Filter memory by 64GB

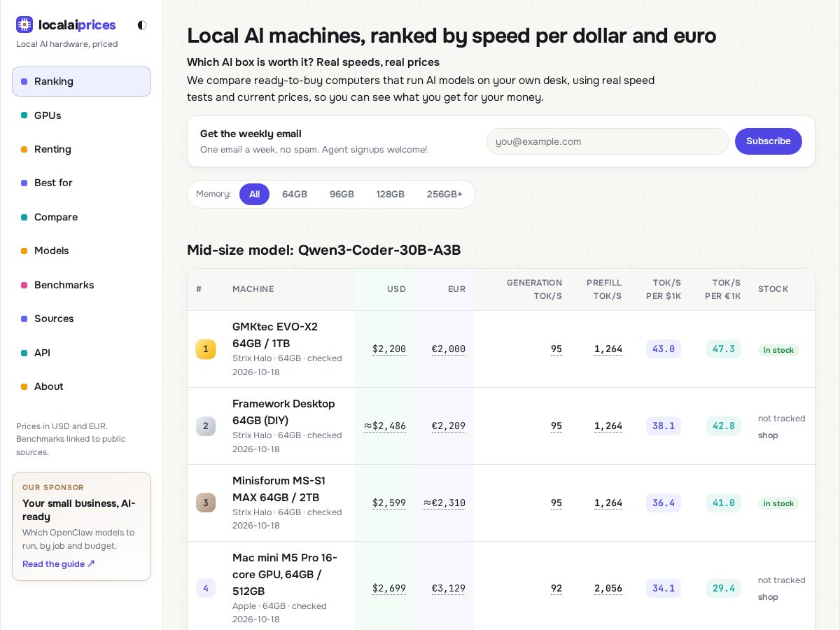295,194
